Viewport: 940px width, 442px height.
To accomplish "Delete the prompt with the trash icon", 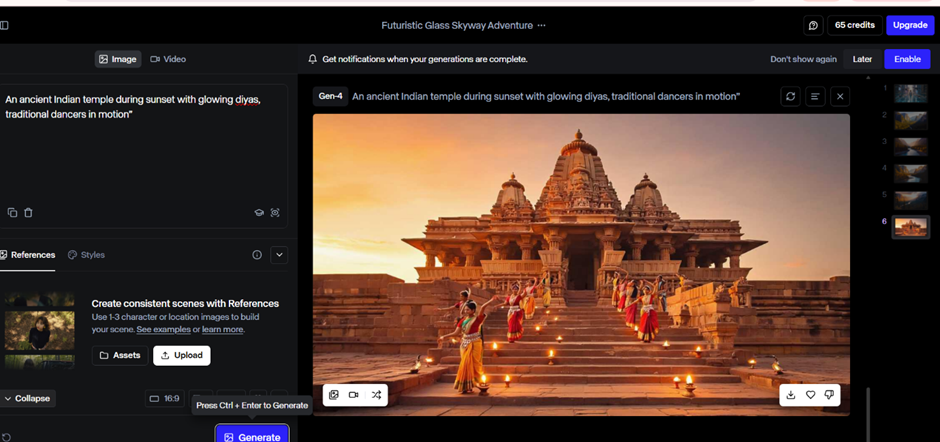I will point(28,212).
